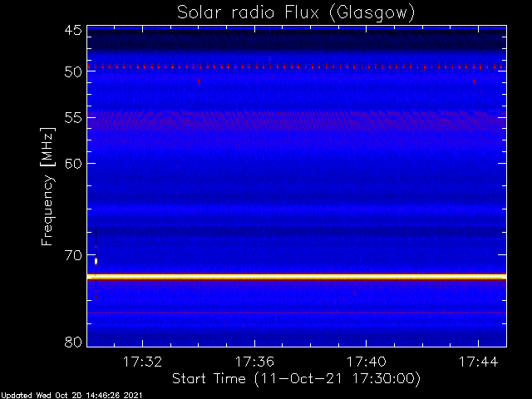Image resolution: width=532 pixels, height=399 pixels.
Task: Click the bright yellow emission band near 72 MHz
Action: (x=297, y=277)
